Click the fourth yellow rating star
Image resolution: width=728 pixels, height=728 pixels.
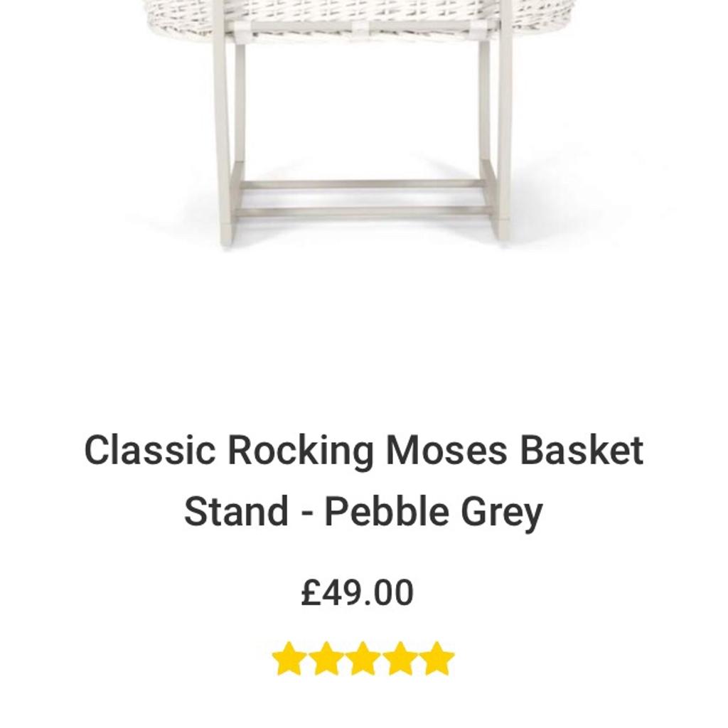(400, 658)
